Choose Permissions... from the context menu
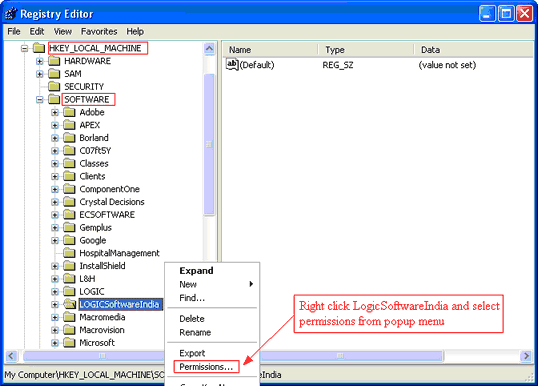Viewport: 538px width, 386px height. click(x=206, y=367)
